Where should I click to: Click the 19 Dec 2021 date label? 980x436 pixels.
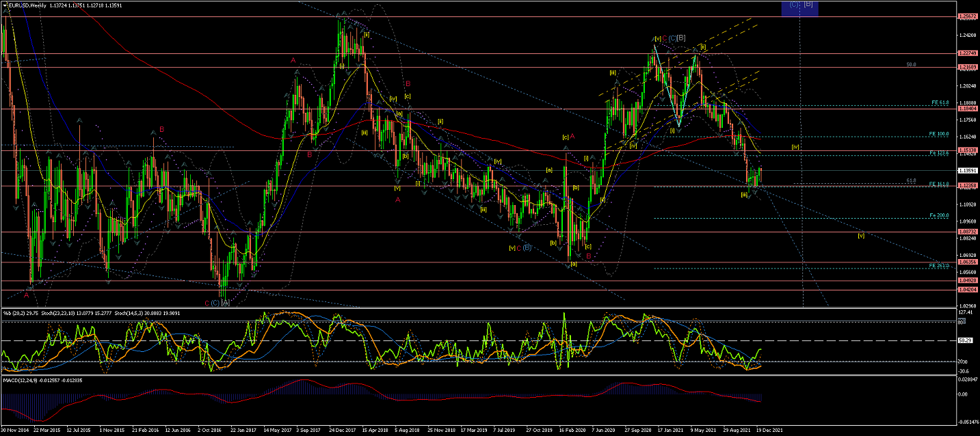pyautogui.click(x=767, y=431)
